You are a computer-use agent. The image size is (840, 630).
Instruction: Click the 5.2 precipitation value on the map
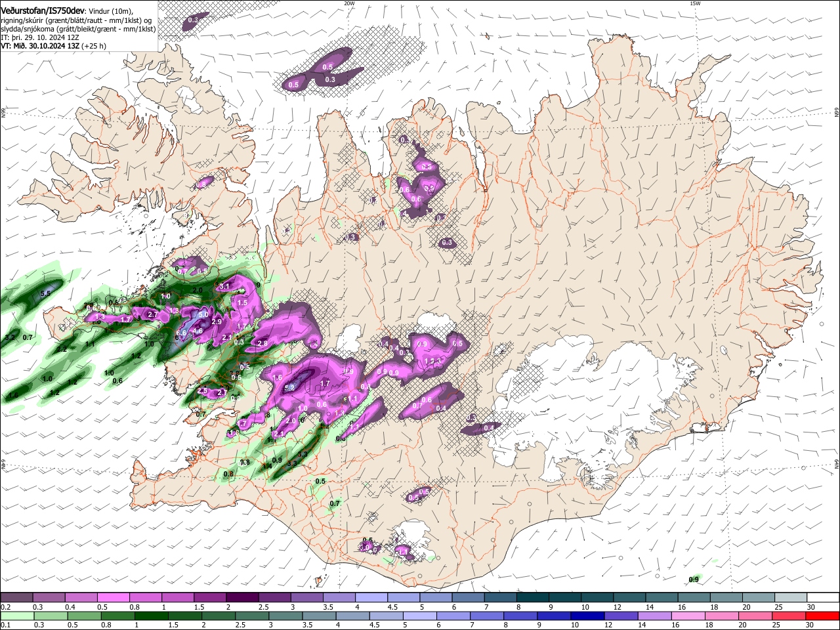[x=289, y=387]
